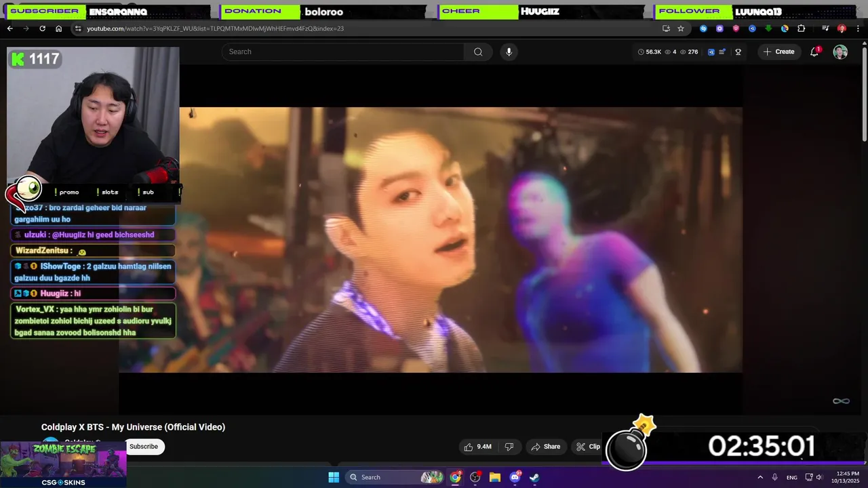The width and height of the screenshot is (868, 488).
Task: Dislike the video
Action: pos(509,447)
